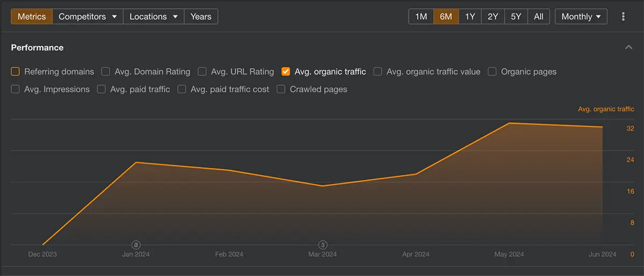Show All time range data
The height and width of the screenshot is (276, 644).
(538, 17)
